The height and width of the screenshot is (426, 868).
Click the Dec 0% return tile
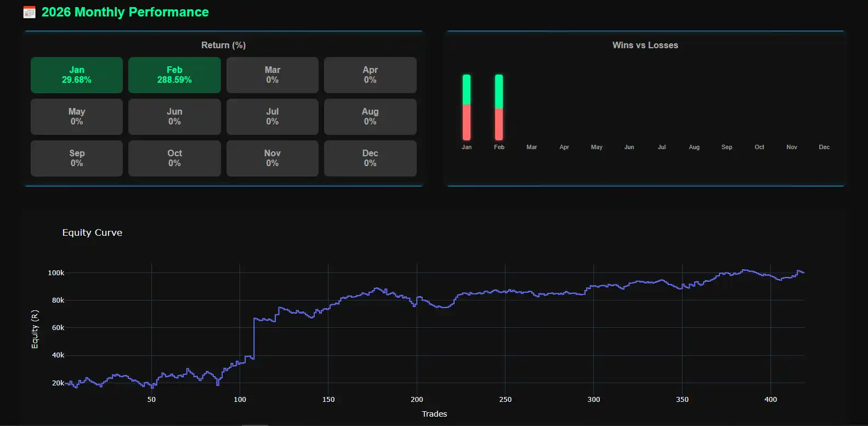[370, 158]
